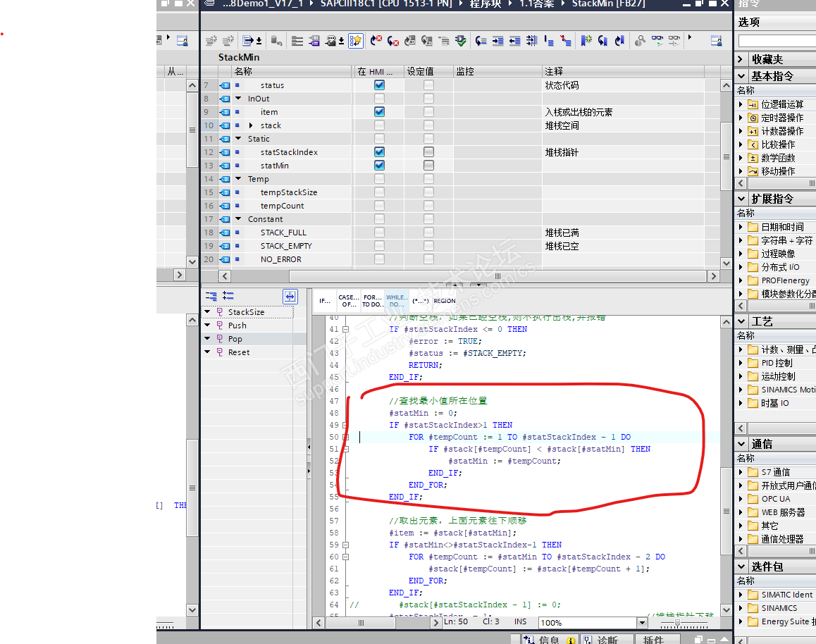Open the 信息 tab at bottom

548,639
